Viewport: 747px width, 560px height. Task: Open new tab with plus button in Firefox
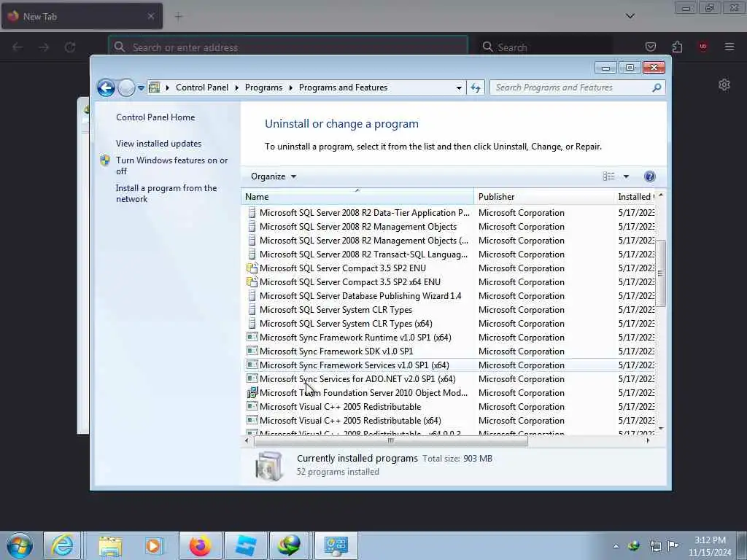point(179,17)
